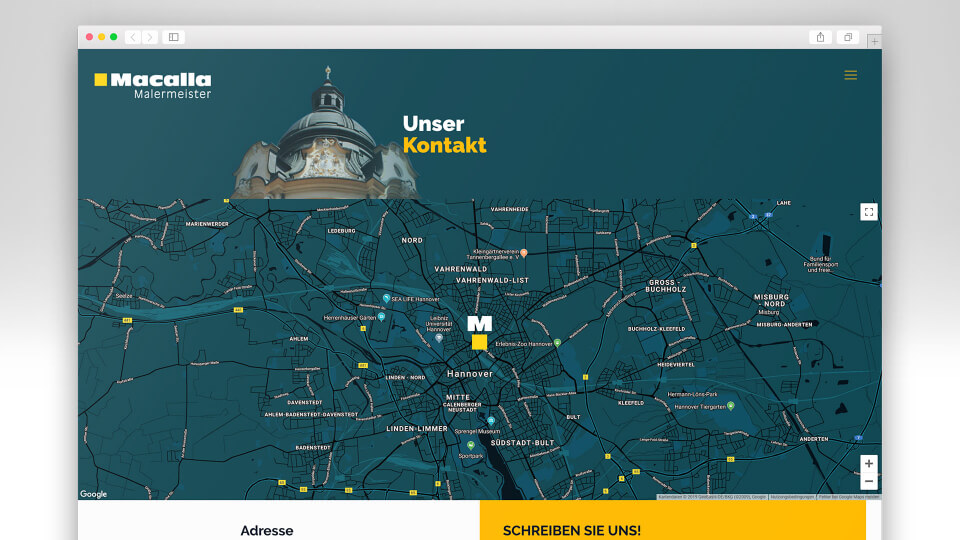Zoom in on the map
960x540 pixels.
(x=869, y=464)
